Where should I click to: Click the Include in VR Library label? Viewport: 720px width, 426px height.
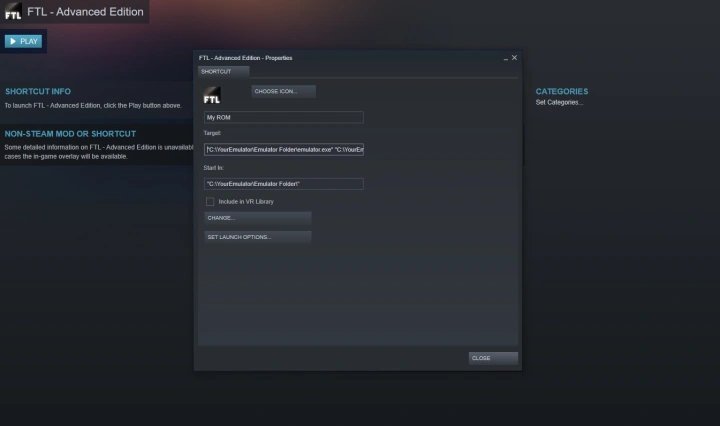[246, 202]
